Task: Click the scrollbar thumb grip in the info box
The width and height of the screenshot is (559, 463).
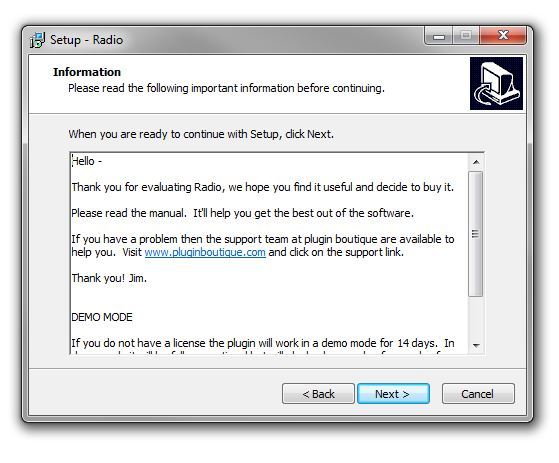Action: coord(475,234)
